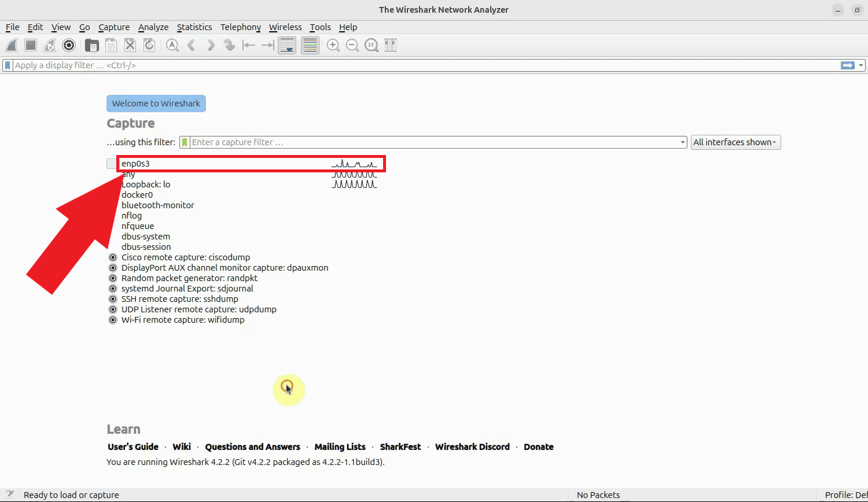
Task: Close this capture file icon
Action: click(130, 45)
